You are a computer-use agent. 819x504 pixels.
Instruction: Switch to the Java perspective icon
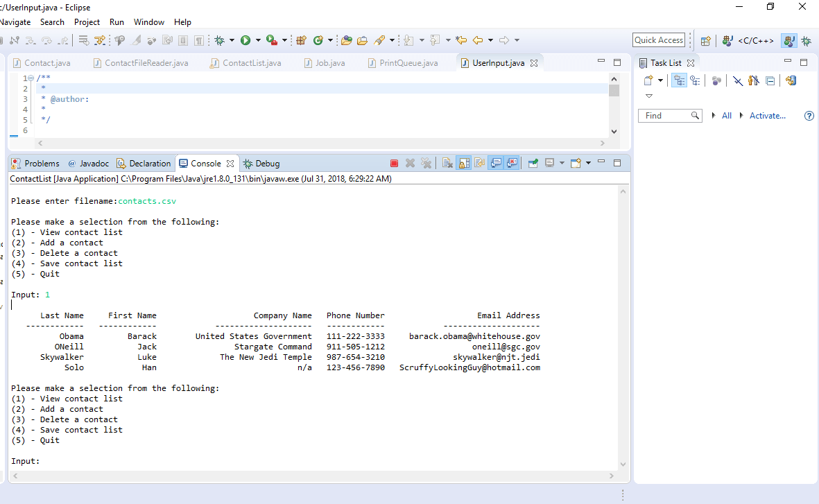[x=789, y=41]
